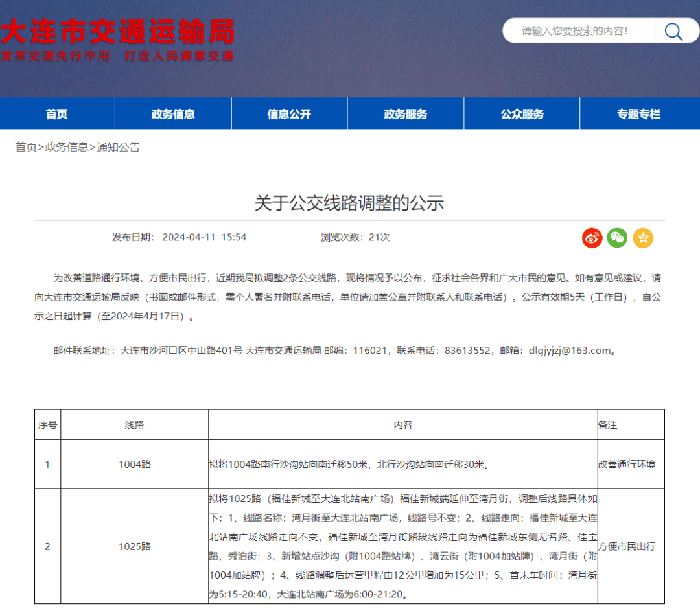This screenshot has width=700, height=611.
Task: Open the 公众服务 navigation menu item
Action: point(521,113)
